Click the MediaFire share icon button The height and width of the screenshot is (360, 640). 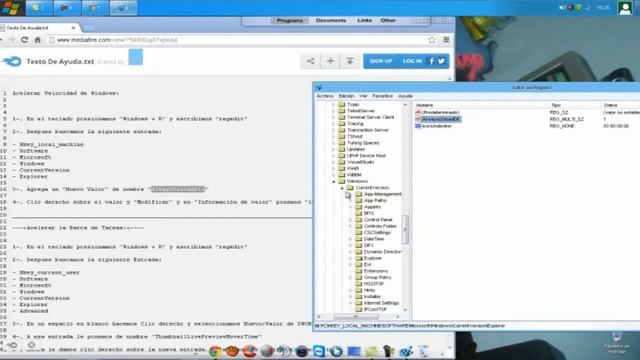click(x=311, y=61)
